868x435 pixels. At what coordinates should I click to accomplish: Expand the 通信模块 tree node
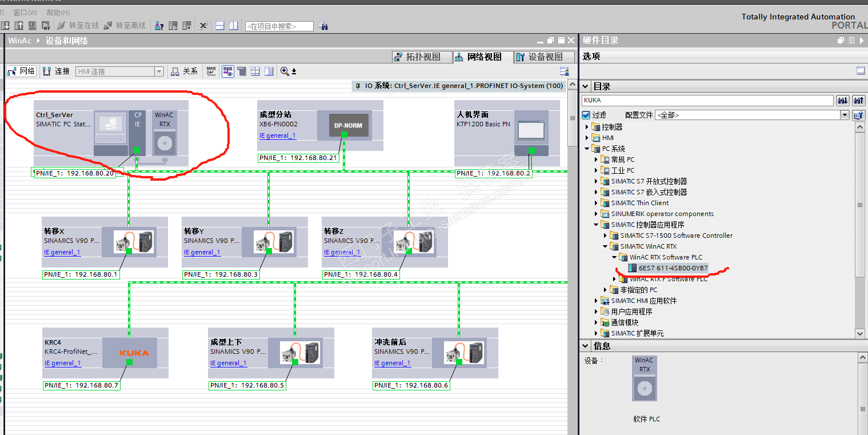[x=596, y=322]
